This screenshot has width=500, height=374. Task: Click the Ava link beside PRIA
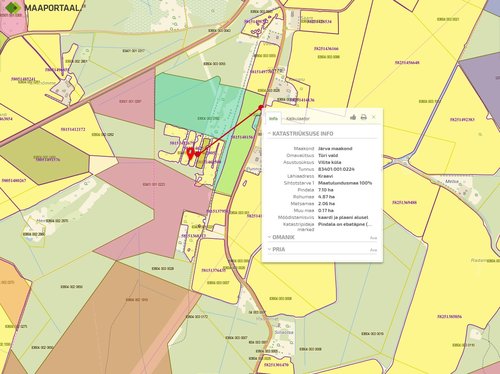(x=373, y=250)
